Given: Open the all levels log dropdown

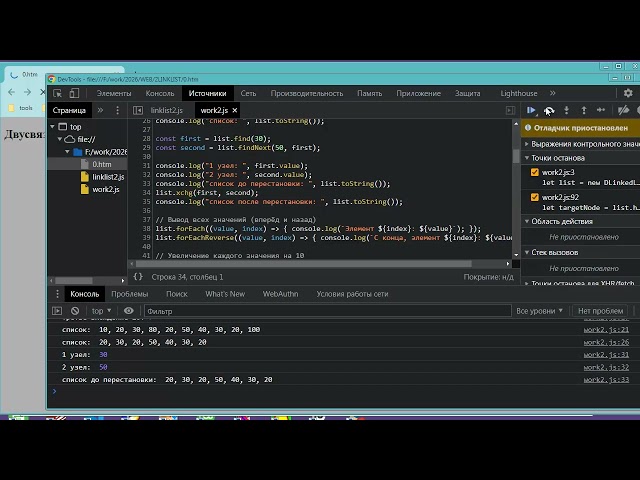Looking at the screenshot, I should point(539,311).
